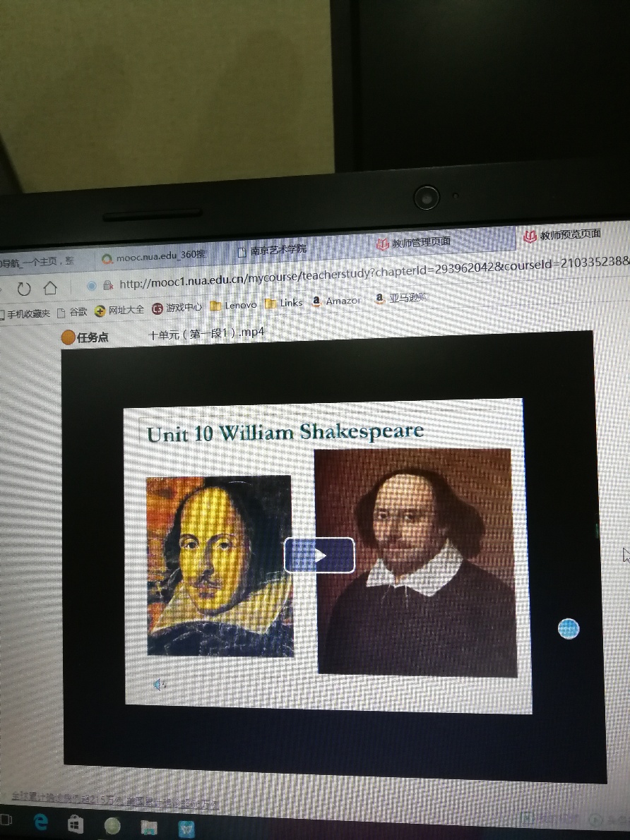Open the 谷歌 bookmark

(72, 312)
